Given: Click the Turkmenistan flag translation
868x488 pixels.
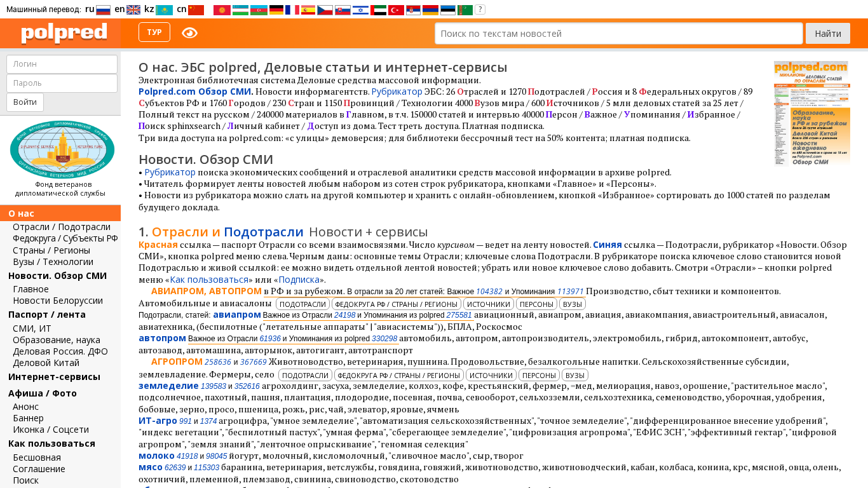Looking at the screenshot, I should tap(465, 10).
